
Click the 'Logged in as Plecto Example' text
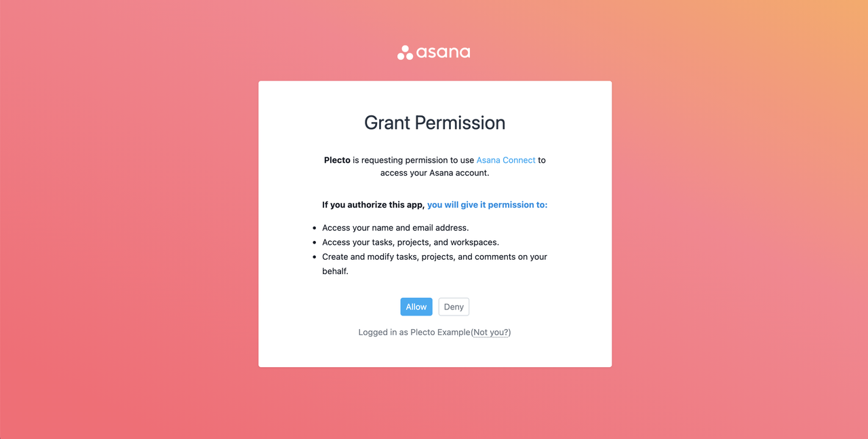[x=414, y=332]
